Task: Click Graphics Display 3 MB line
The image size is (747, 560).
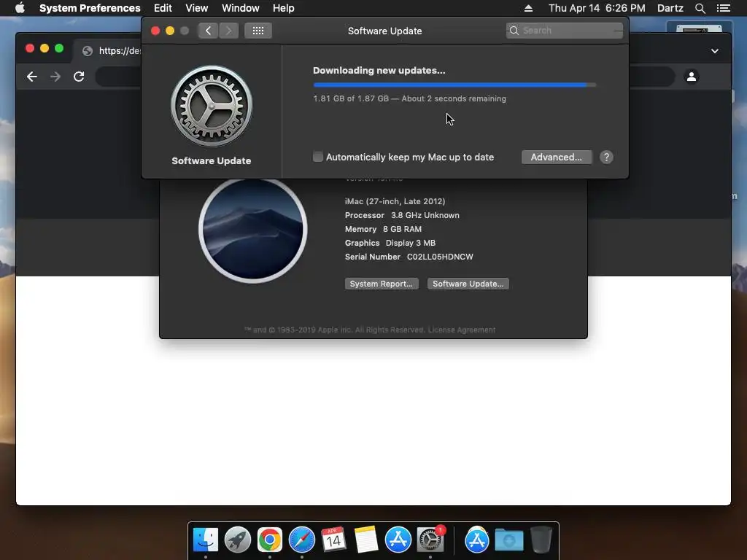Action: pyautogui.click(x=390, y=243)
